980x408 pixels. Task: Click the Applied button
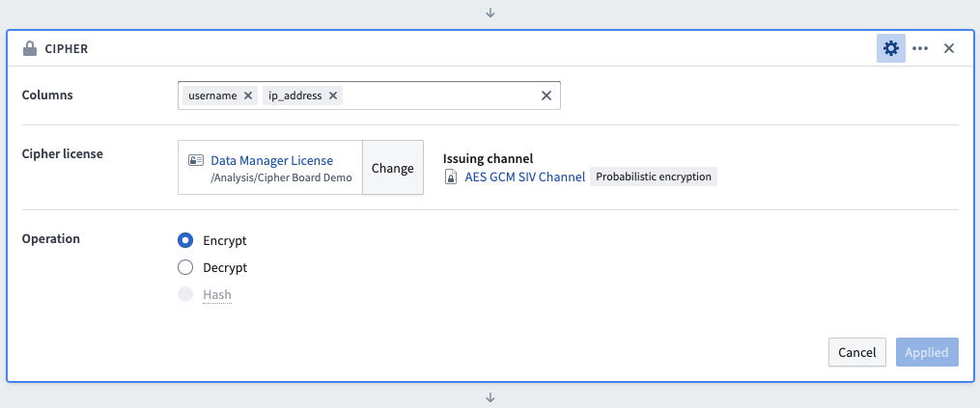tap(927, 352)
